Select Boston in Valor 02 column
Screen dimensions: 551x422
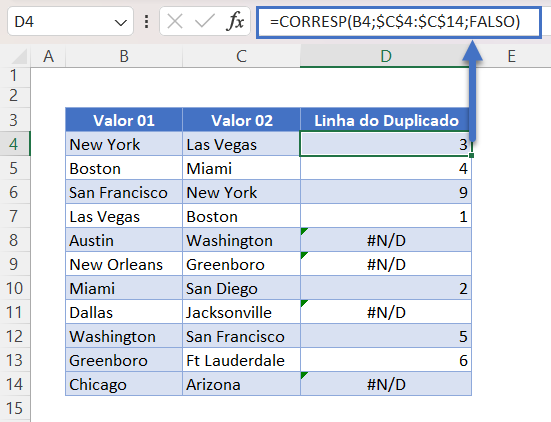coord(241,216)
